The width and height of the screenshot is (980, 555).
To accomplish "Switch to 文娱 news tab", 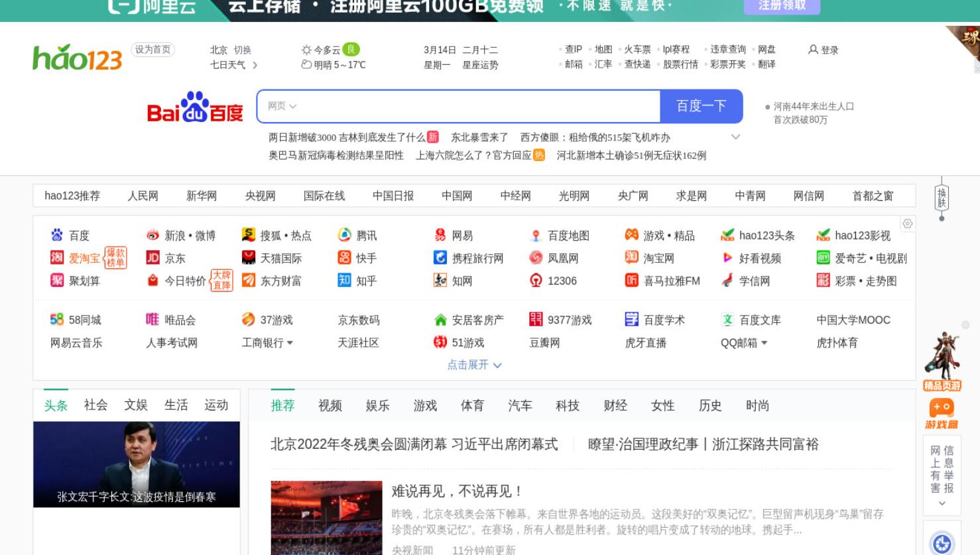I will pos(136,405).
